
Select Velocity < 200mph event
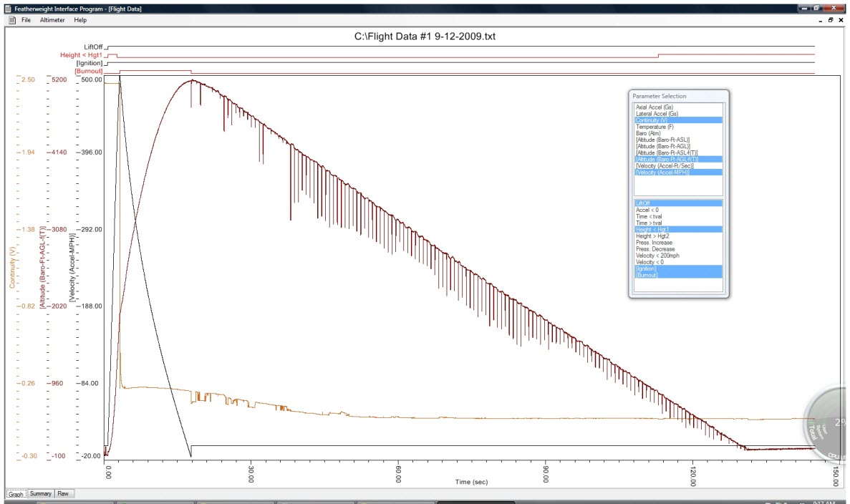678,256
